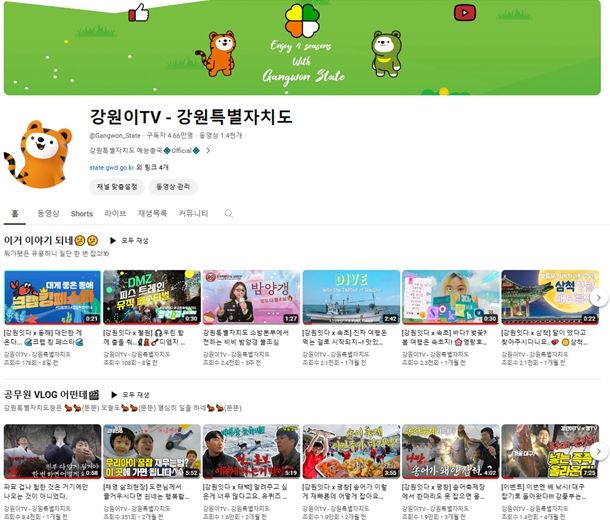Show next videos in 공무원 VLOG row
This screenshot has height=526, width=610.
click(599, 451)
